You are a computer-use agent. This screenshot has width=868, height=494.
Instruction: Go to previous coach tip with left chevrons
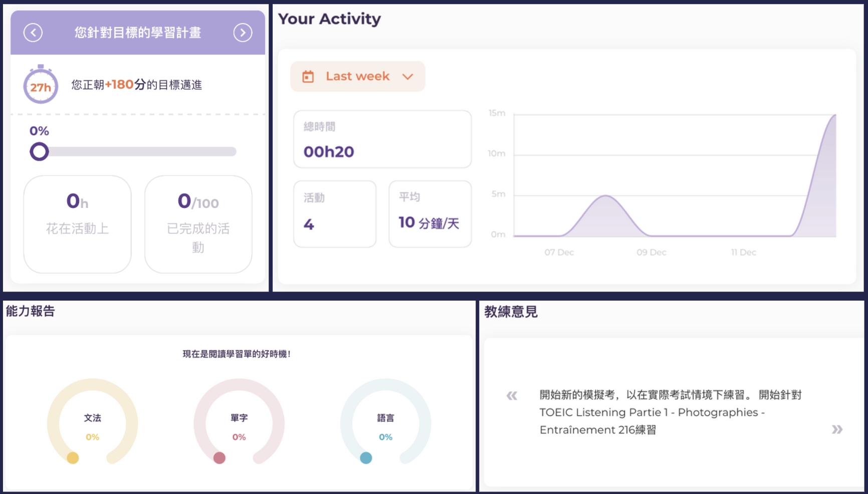(512, 396)
